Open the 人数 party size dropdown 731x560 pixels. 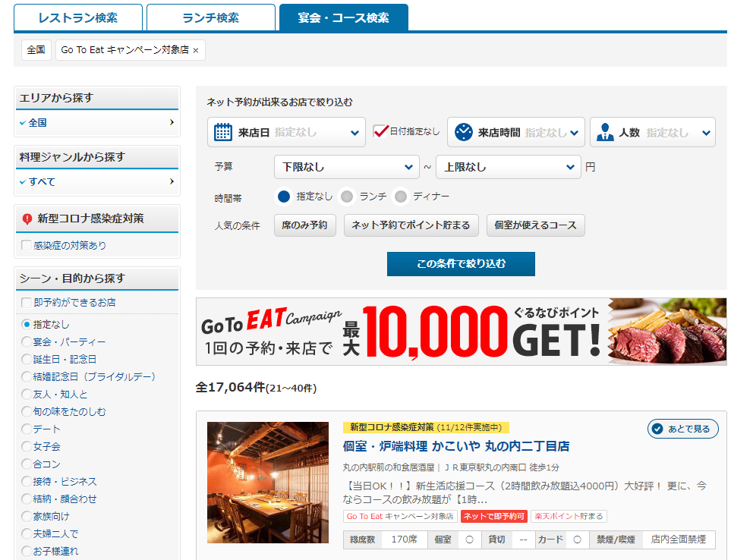point(653,132)
